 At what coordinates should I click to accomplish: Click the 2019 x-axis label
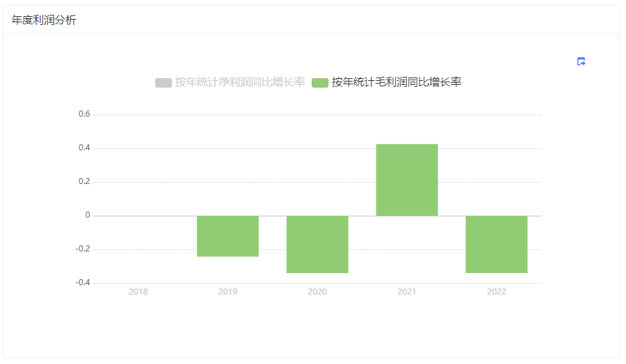click(227, 292)
